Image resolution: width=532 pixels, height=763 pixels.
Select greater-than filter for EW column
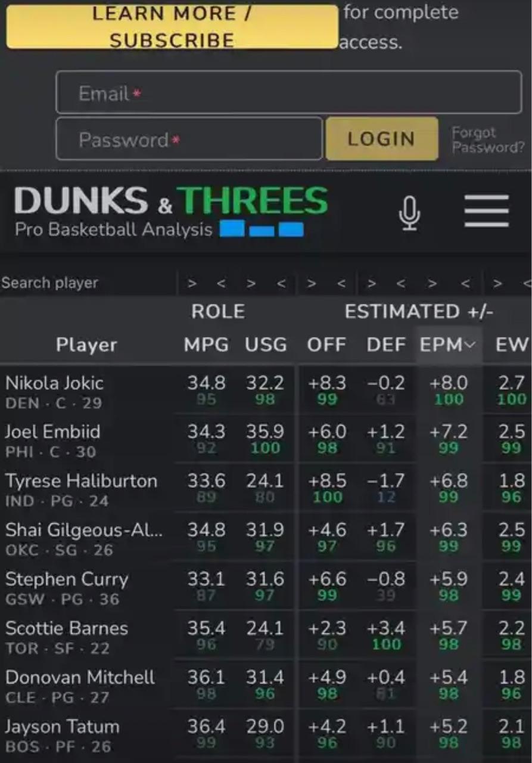[x=497, y=283]
